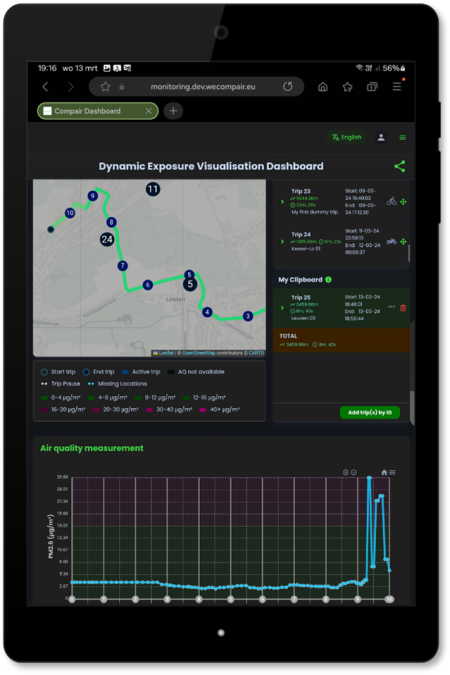This screenshot has height=675, width=450.
Task: Reset chart zoom with home icon
Action: click(384, 472)
